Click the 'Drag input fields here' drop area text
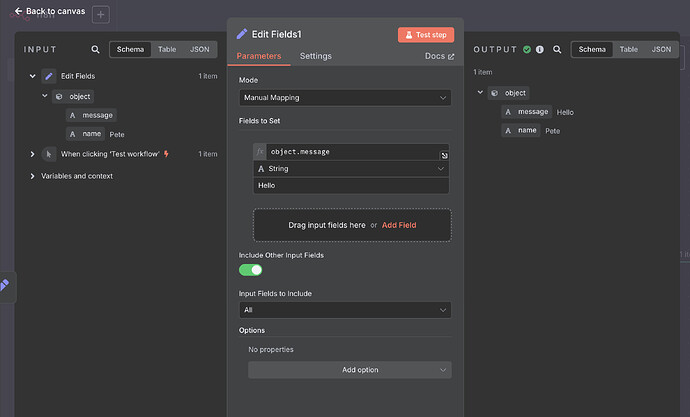 point(327,225)
